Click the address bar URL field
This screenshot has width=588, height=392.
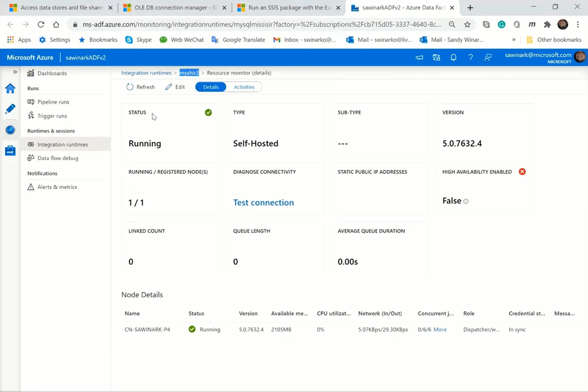point(262,24)
